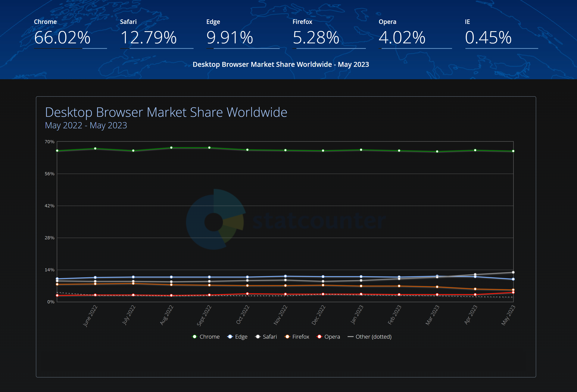Viewport: 577px width, 392px height.
Task: Click the IE 0.45% stat figure
Action: (488, 37)
